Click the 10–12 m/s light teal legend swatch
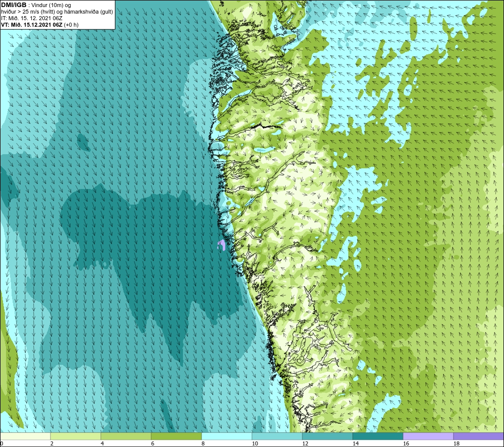The image size is (504, 447). [x=277, y=436]
